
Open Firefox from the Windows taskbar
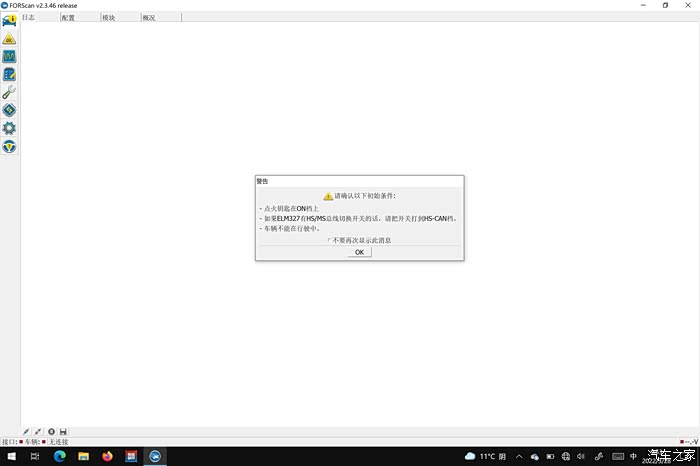click(x=108, y=456)
